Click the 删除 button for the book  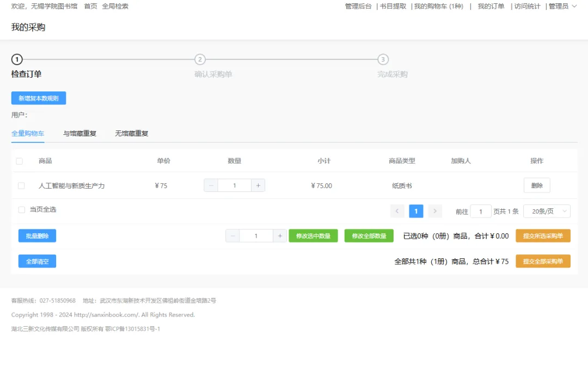click(x=537, y=185)
